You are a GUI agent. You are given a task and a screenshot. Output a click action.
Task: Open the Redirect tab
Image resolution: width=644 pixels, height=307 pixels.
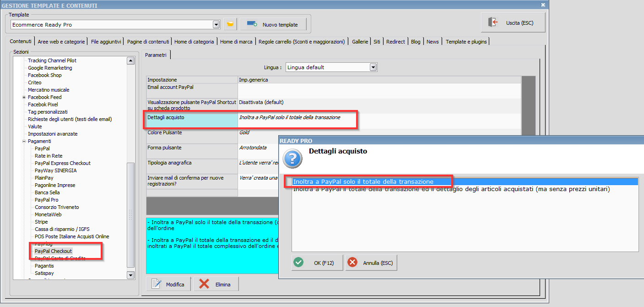pyautogui.click(x=395, y=42)
